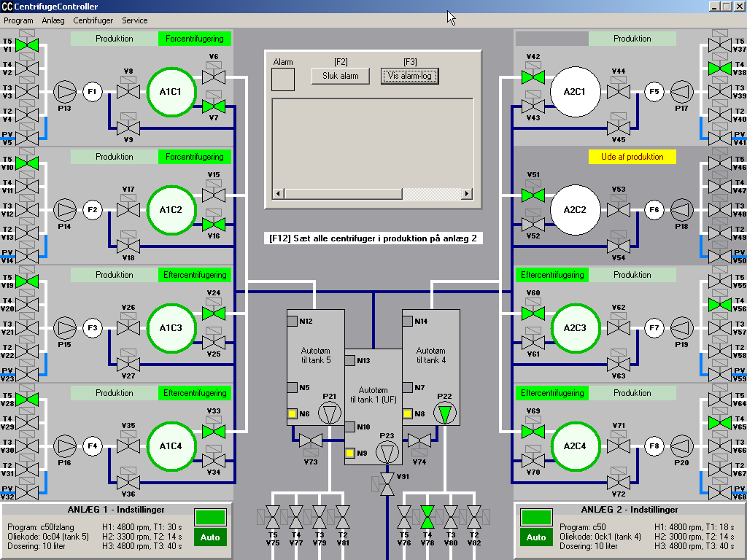Click green pump P22
The width and height of the screenshot is (747, 560).
[445, 413]
